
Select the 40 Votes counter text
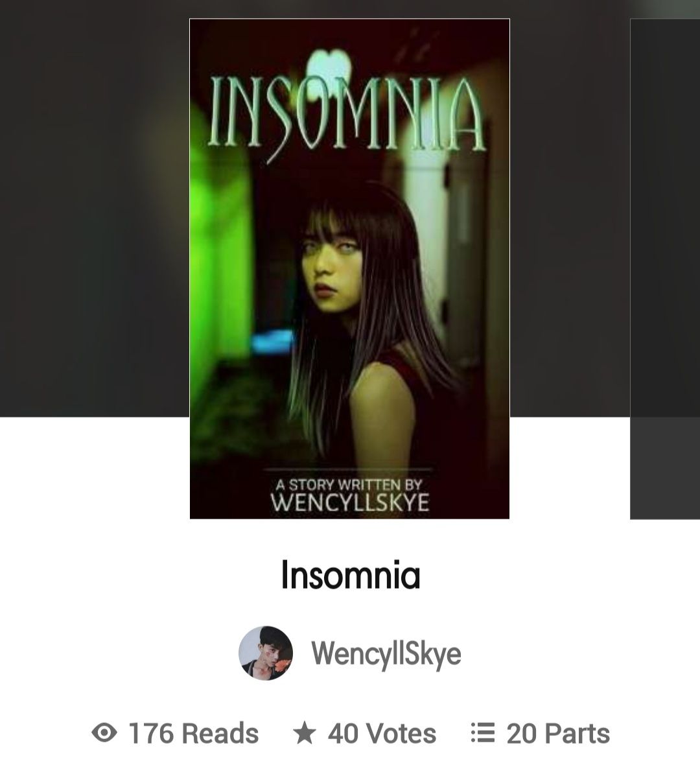coord(382,733)
